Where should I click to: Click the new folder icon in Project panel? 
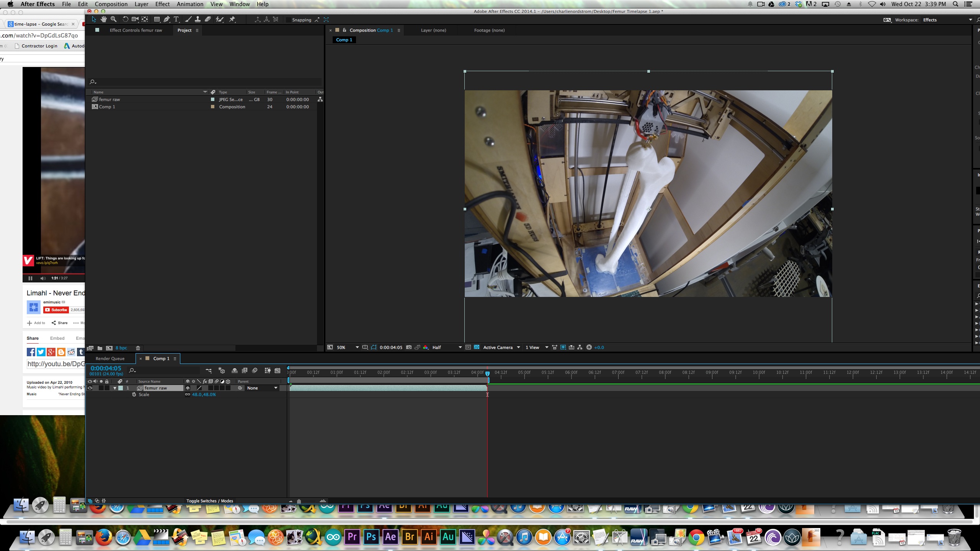(x=100, y=348)
